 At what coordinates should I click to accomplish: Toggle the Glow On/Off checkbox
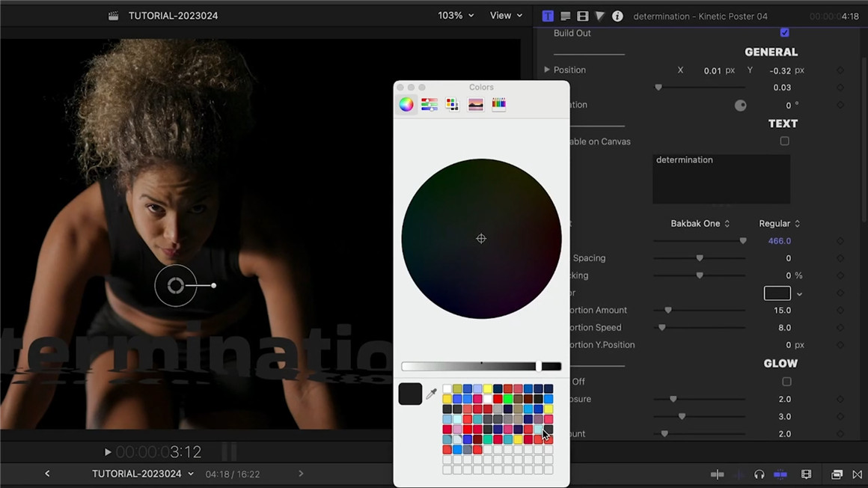point(786,382)
